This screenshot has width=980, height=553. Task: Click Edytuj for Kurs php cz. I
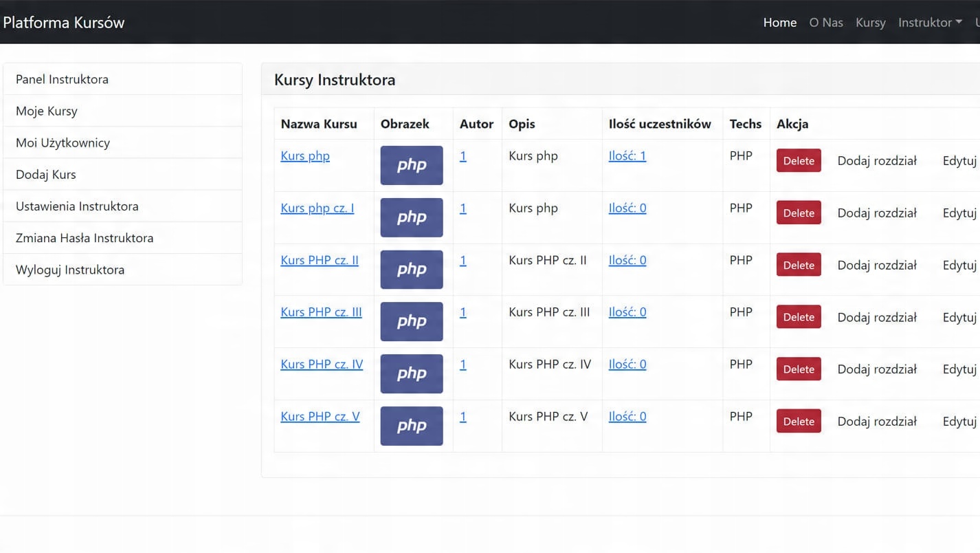[x=959, y=213]
